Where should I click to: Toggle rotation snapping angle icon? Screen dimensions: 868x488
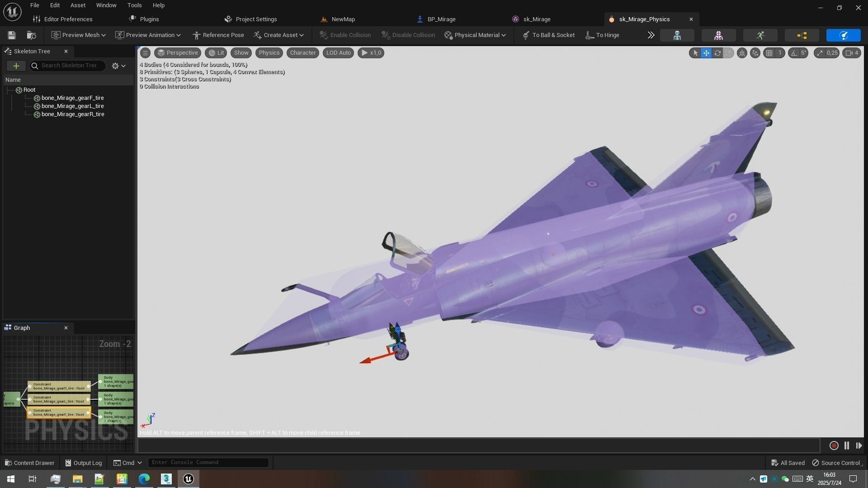point(794,53)
